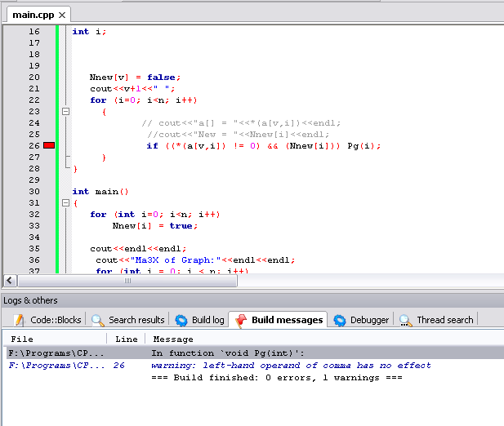This screenshot has width=504, height=426.
Task: Switch to the Debugger tab
Action: pos(361,320)
